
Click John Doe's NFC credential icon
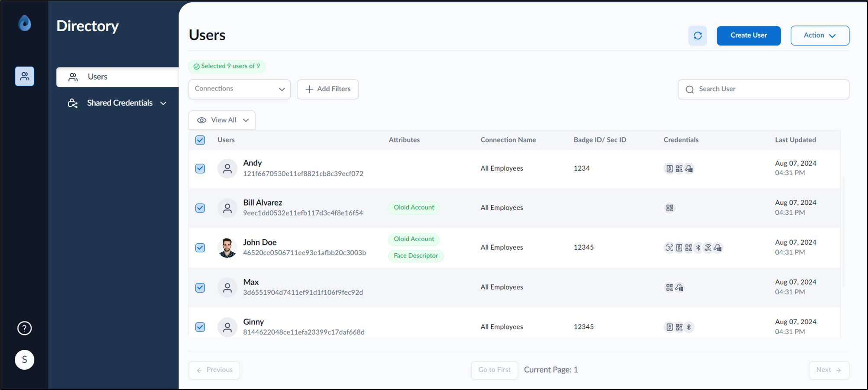pyautogui.click(x=708, y=248)
